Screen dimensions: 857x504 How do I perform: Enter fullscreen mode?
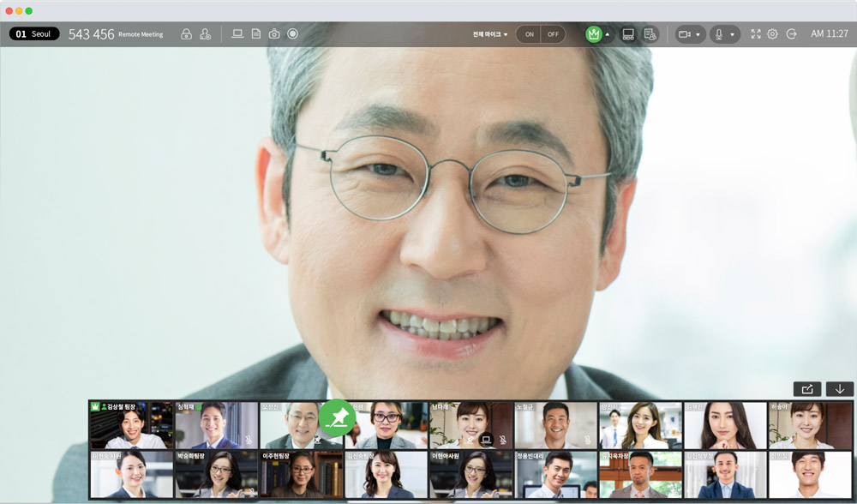coord(755,34)
